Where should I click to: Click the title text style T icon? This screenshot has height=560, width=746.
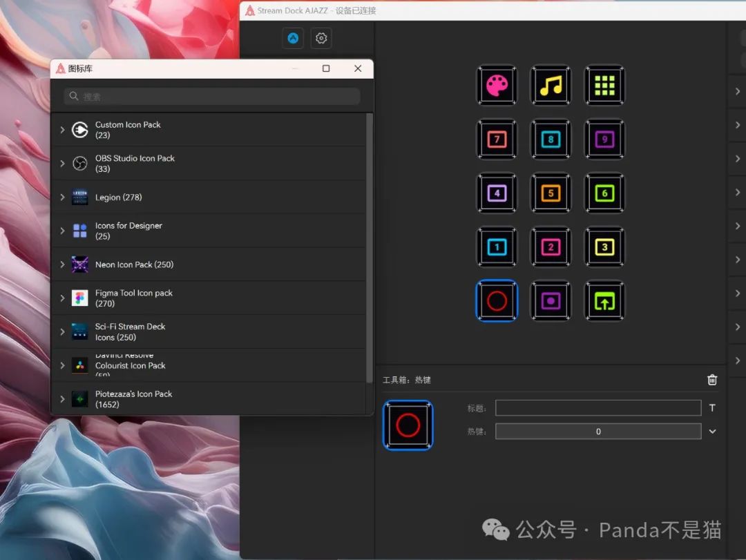(x=712, y=408)
